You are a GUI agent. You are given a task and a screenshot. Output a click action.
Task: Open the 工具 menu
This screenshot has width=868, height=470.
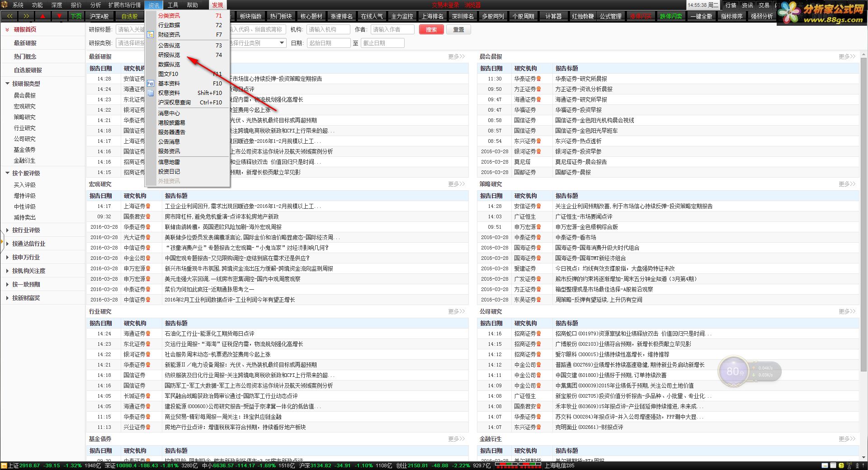pos(173,5)
